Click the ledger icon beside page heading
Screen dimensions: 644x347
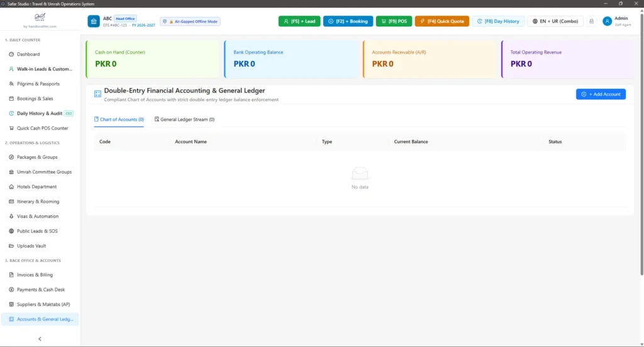point(97,94)
